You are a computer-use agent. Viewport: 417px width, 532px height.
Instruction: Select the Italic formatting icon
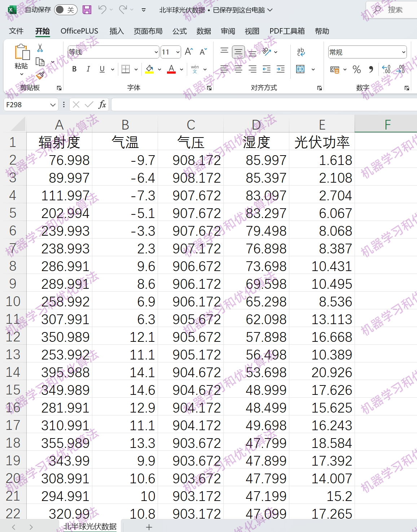pos(88,69)
